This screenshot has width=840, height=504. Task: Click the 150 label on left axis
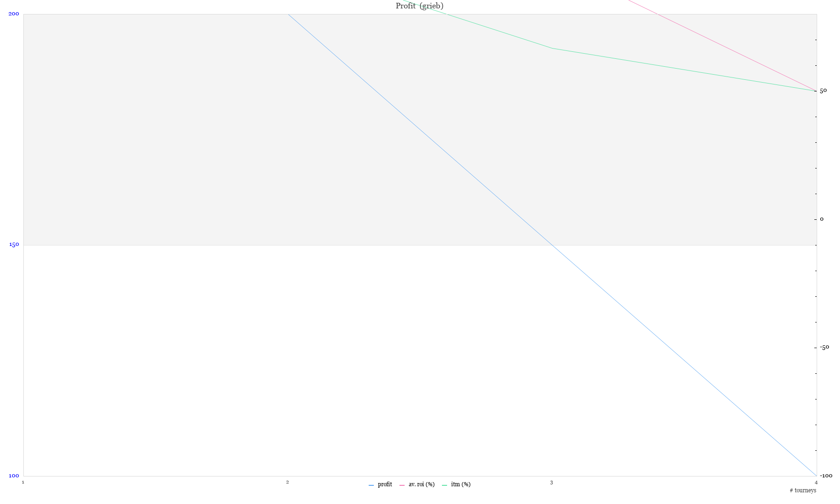tap(14, 245)
